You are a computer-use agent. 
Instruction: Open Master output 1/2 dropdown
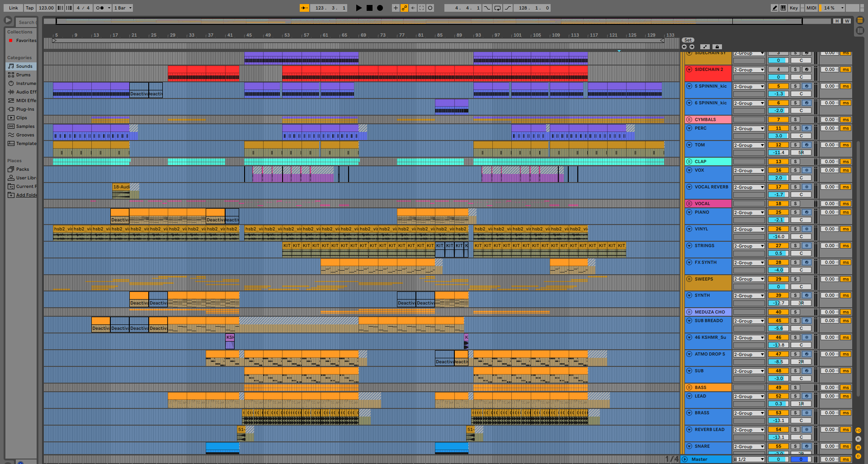pyautogui.click(x=749, y=459)
